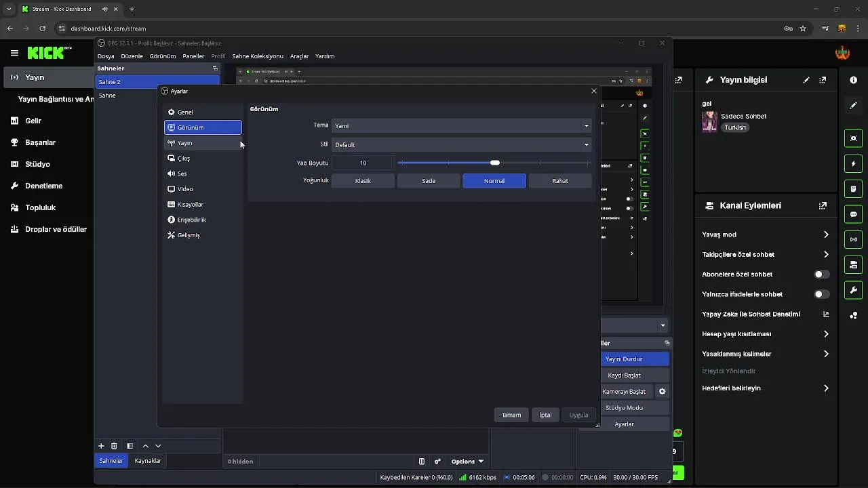Edit stream info with the Yayın bilgisi pencil
Image resolution: width=868 pixels, height=488 pixels.
click(x=806, y=80)
